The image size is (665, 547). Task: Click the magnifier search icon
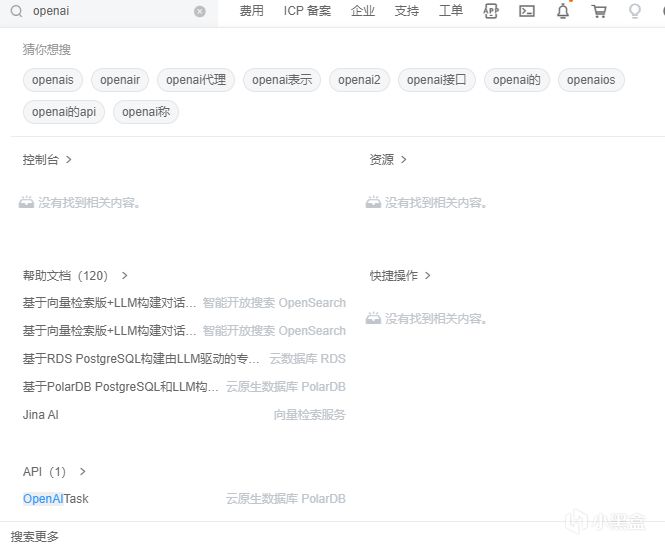point(16,11)
